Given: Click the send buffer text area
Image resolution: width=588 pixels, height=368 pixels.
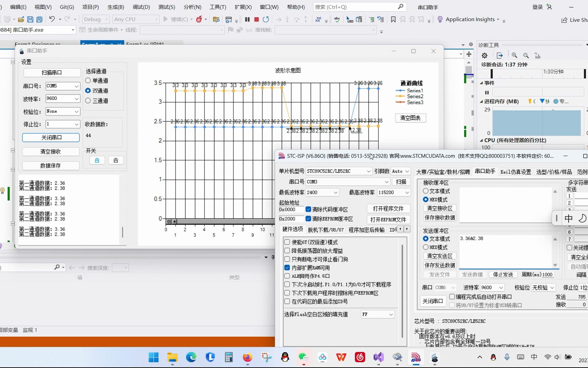Looking at the screenshot, I should (506, 251).
